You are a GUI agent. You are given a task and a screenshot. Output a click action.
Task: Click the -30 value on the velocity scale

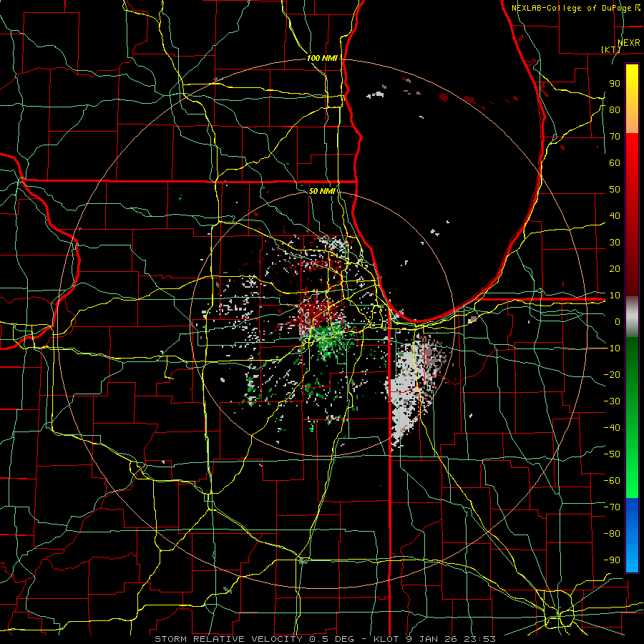tap(612, 401)
